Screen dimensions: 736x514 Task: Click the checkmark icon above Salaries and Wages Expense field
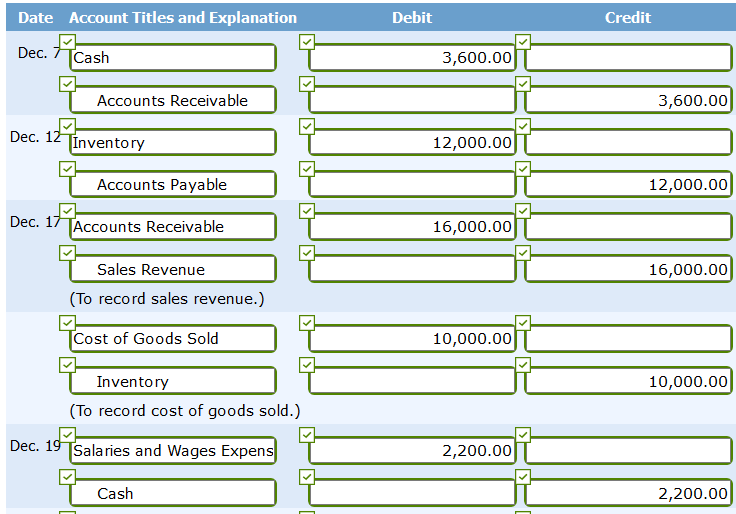[68, 435]
